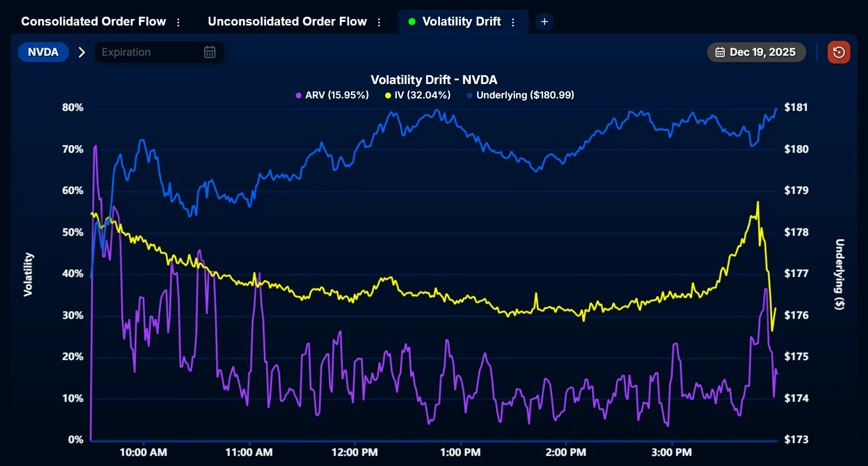Viewport: 868px width, 466px height.
Task: Click calendar icon in Expiration field
Action: (210, 52)
